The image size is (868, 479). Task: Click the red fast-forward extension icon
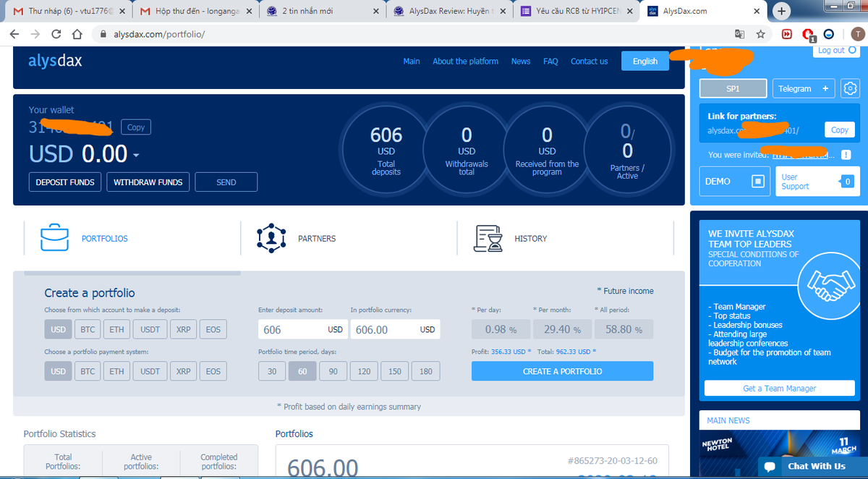(787, 34)
